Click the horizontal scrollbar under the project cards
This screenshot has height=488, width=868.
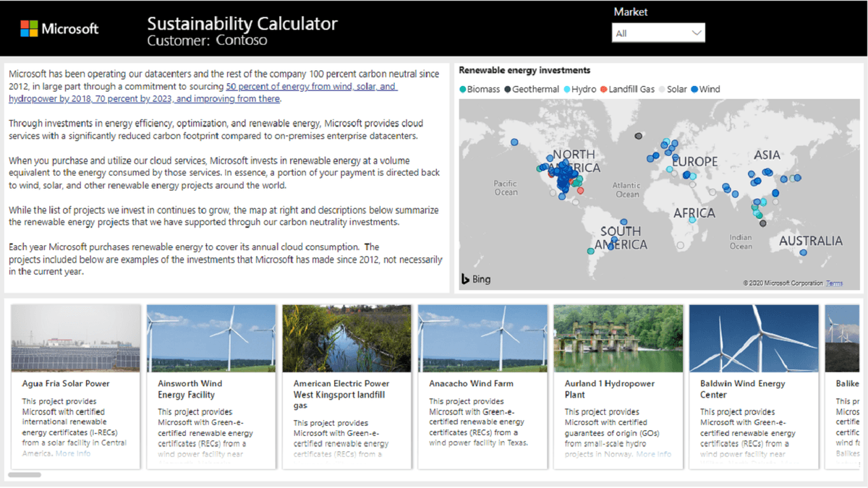point(25,475)
